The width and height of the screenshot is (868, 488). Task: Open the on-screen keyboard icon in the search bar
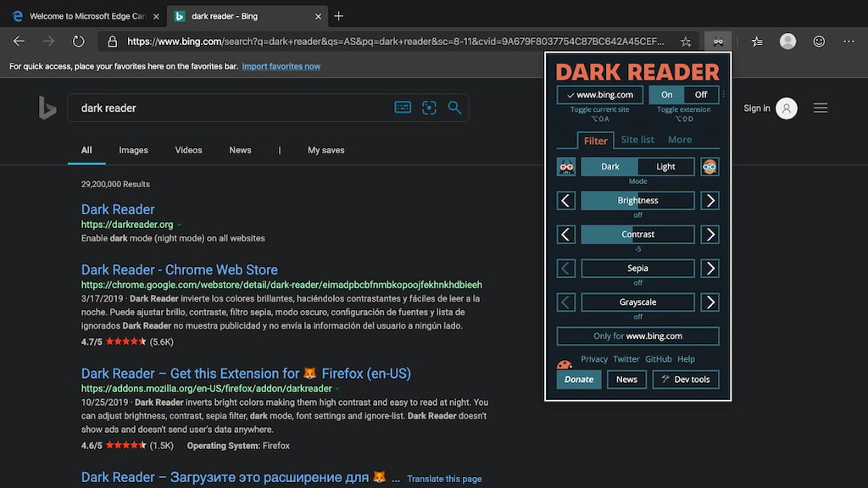403,108
